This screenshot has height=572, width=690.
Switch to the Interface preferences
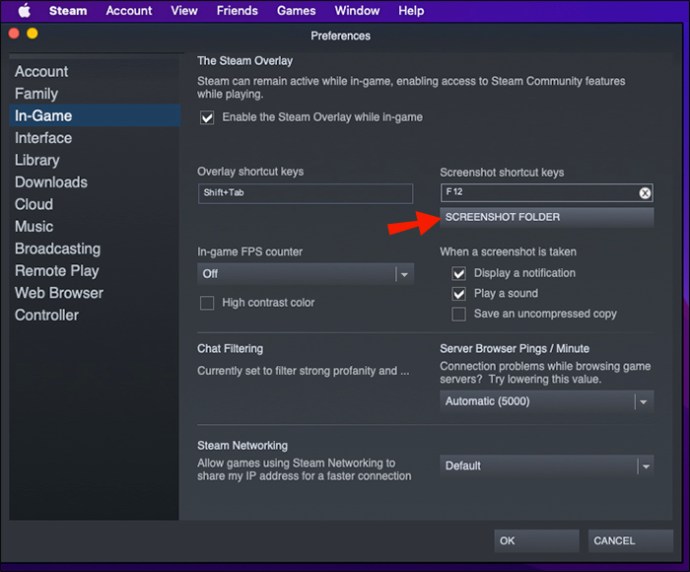tap(95, 138)
